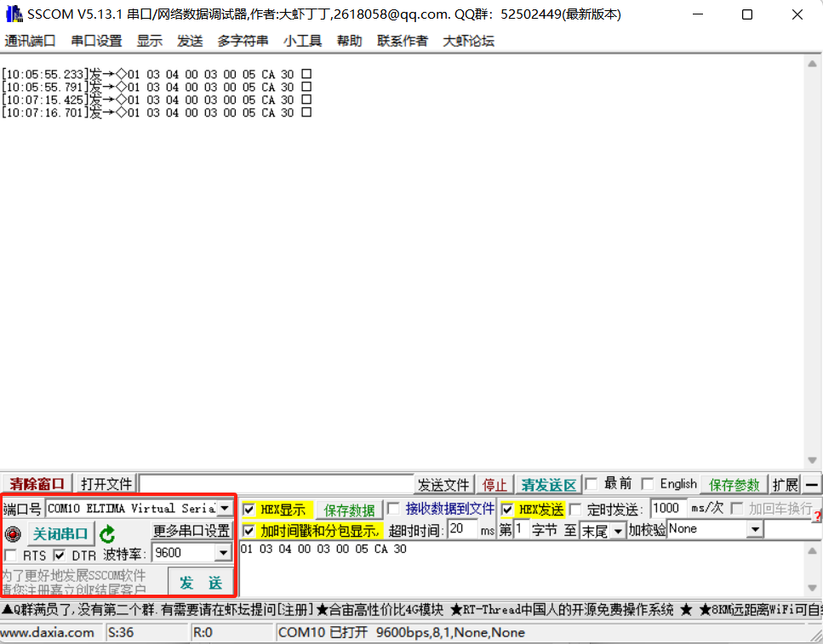Click the 打开文件 button
This screenshot has height=644, width=823.
coord(106,484)
